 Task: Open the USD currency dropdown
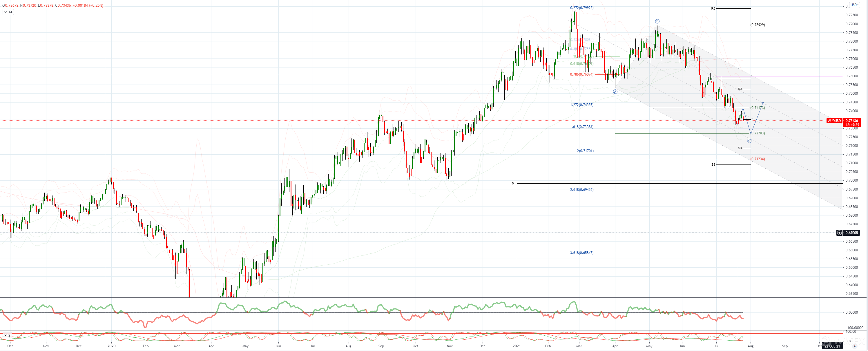click(855, 5)
